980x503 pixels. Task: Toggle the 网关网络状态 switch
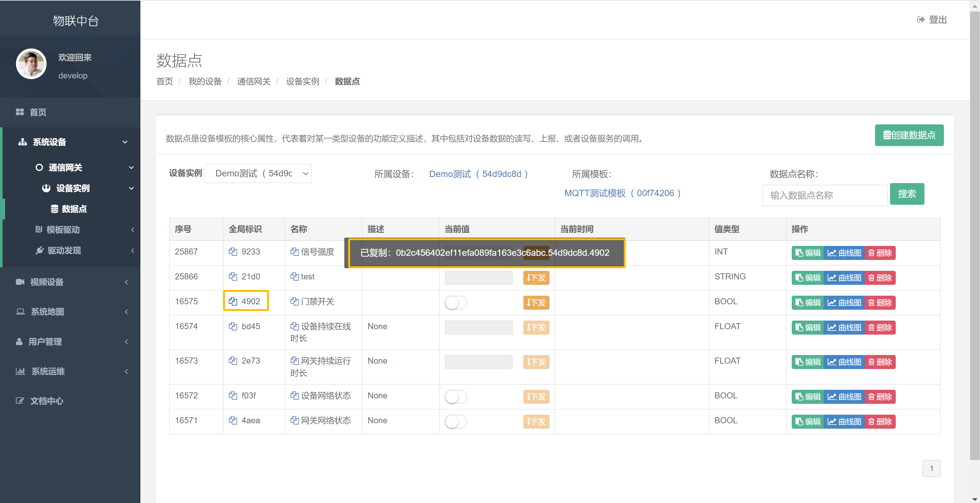pos(456,421)
